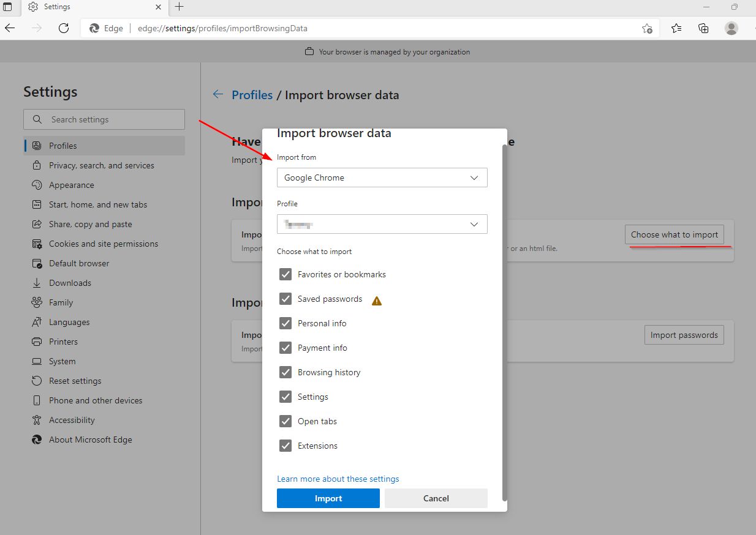Open a new browser tab
The image size is (756, 535).
[x=178, y=7]
